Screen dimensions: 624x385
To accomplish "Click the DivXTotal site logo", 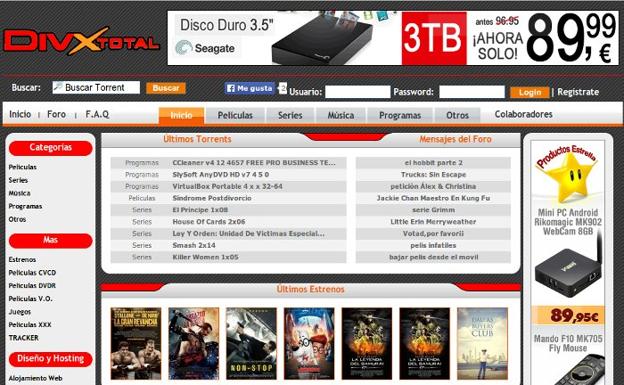I will pos(82,41).
